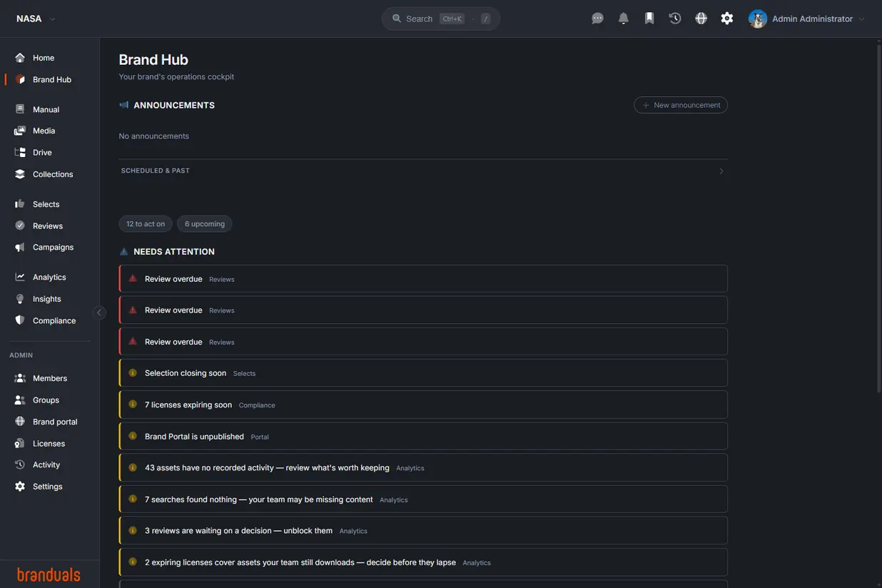Open the 7 searches found nothing item
882x588 pixels.
[x=423, y=500]
